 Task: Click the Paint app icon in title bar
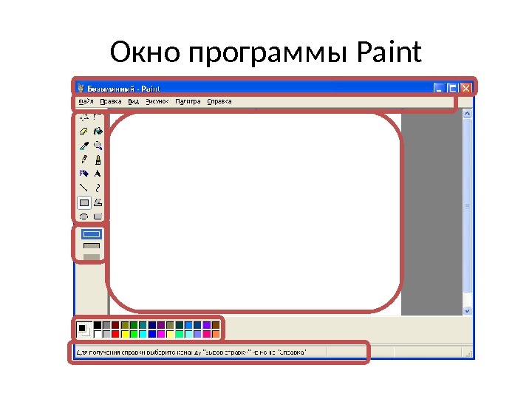coord(81,88)
